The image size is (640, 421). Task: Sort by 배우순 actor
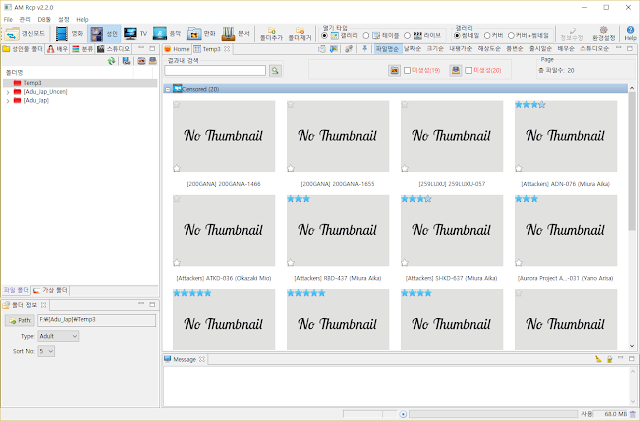(x=566, y=49)
